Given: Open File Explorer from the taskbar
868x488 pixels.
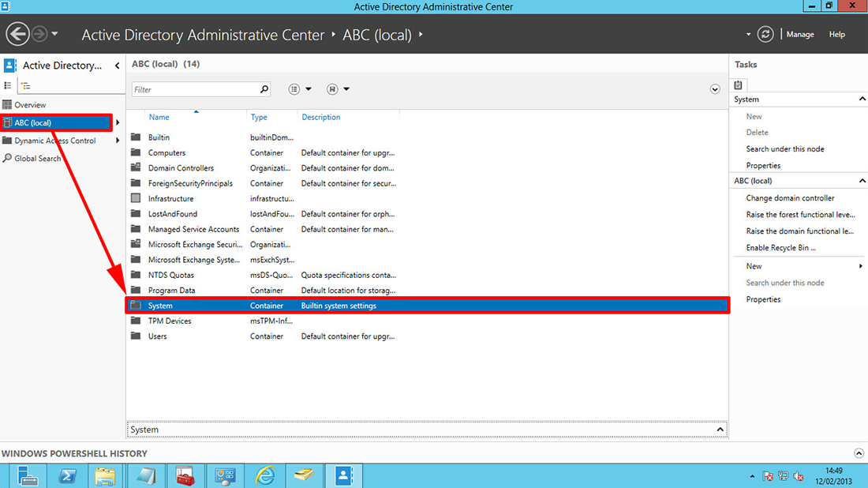Looking at the screenshot, I should click(105, 476).
